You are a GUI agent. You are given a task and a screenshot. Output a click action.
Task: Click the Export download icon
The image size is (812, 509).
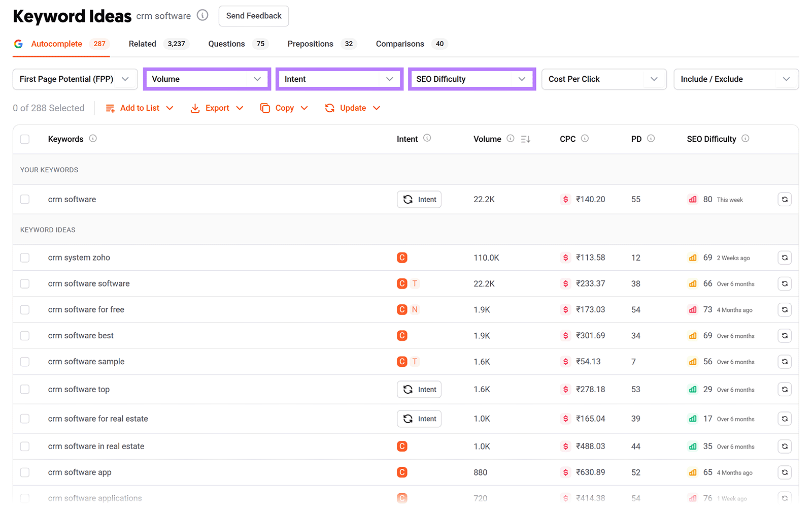coord(195,108)
